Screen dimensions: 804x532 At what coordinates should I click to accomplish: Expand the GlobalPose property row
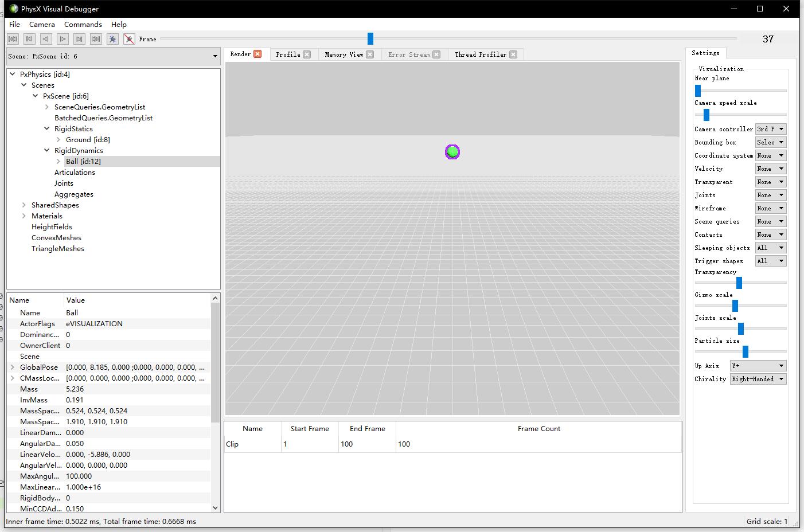click(x=13, y=367)
